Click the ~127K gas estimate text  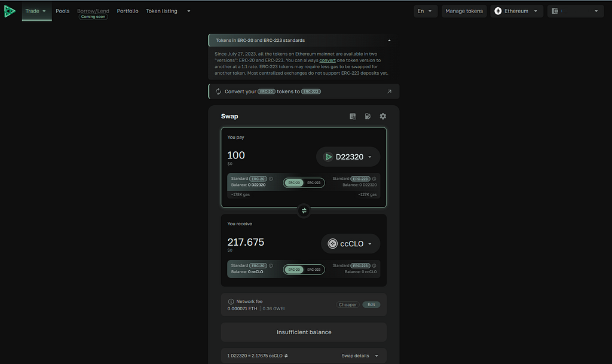coord(368,194)
